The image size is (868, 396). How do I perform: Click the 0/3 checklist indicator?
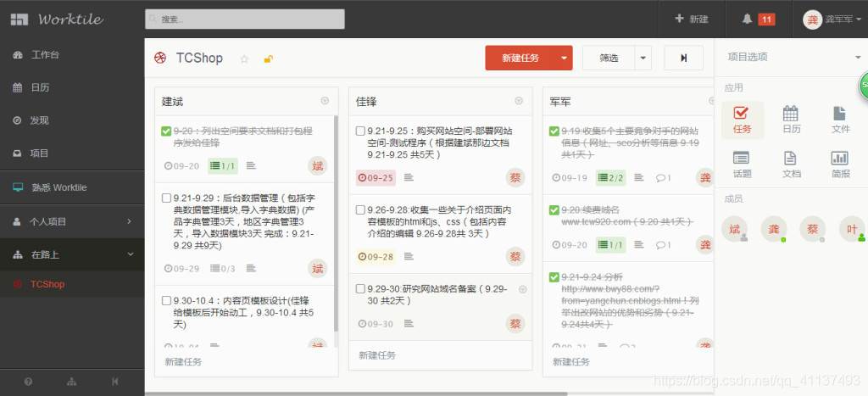point(223,269)
